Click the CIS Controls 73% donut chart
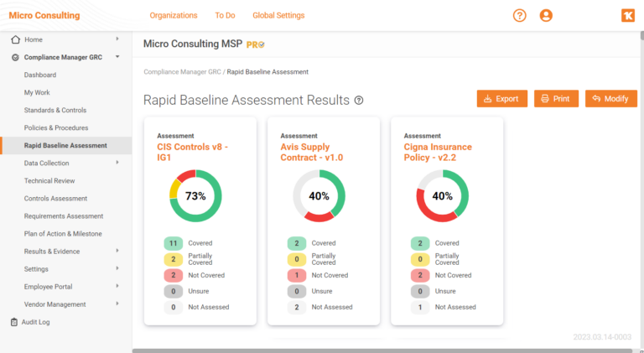 [195, 196]
